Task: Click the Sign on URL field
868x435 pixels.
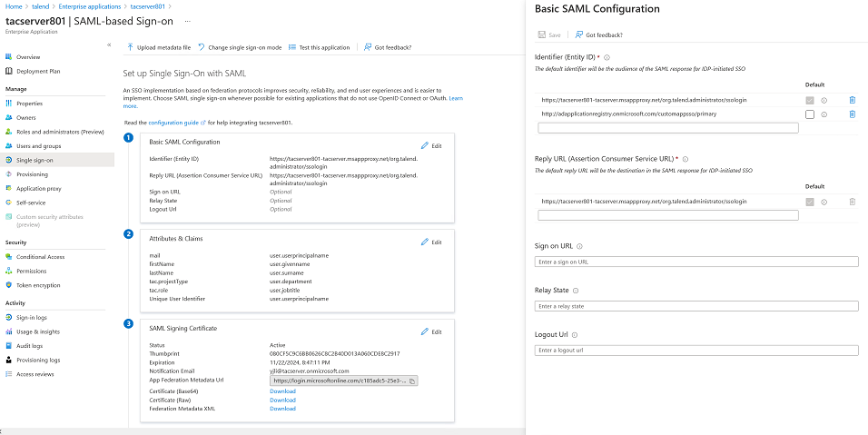Action: click(x=696, y=262)
